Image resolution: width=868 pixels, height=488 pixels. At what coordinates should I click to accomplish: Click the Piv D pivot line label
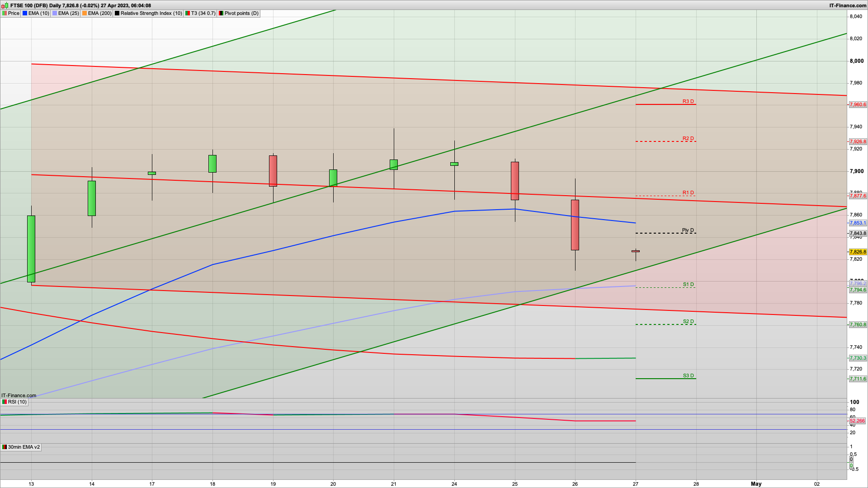tap(688, 230)
